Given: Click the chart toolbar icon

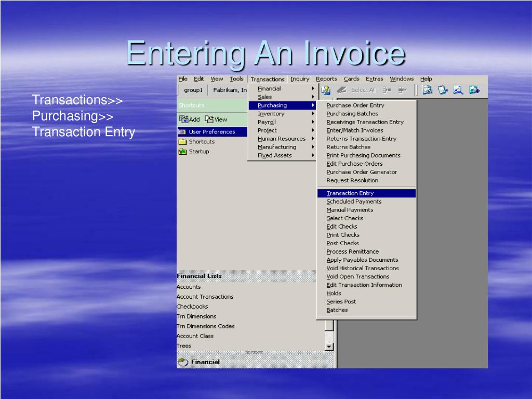Looking at the screenshot, I should pos(458,90).
